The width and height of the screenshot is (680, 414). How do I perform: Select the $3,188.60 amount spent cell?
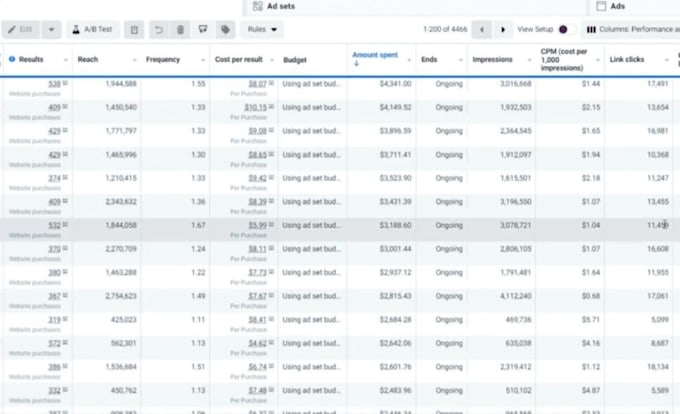[x=395, y=225]
